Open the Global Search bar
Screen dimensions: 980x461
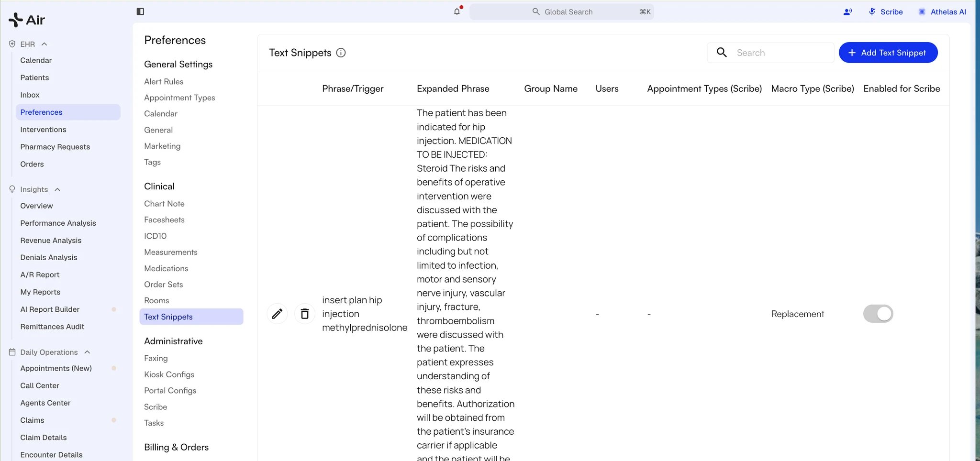(561, 12)
